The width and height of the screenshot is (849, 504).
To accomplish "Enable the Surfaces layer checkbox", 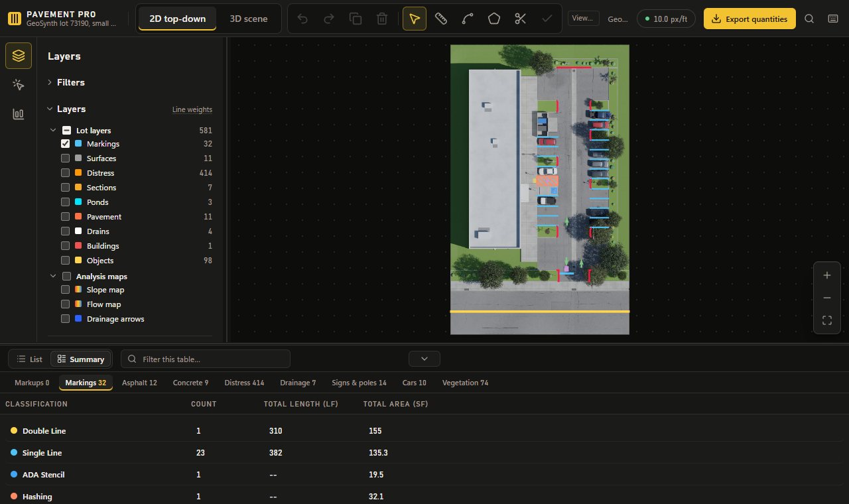I will tap(66, 158).
